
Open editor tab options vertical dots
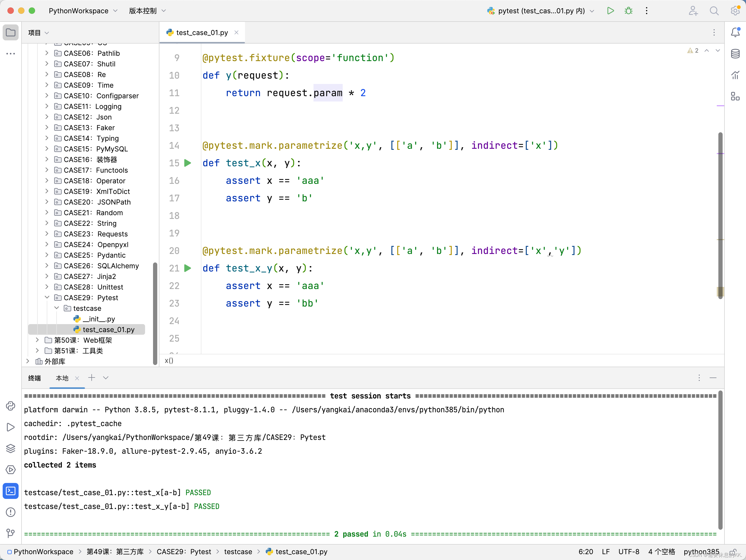click(x=714, y=33)
